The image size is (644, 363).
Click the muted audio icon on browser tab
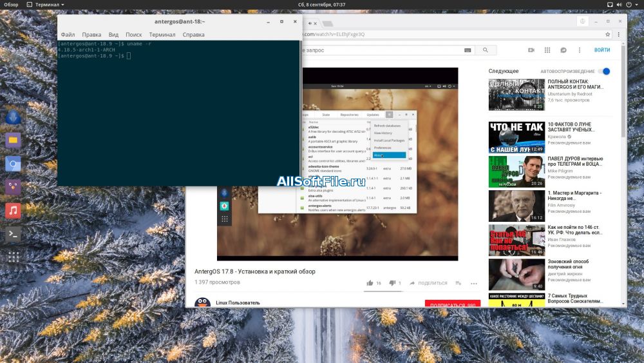pyautogui.click(x=310, y=23)
